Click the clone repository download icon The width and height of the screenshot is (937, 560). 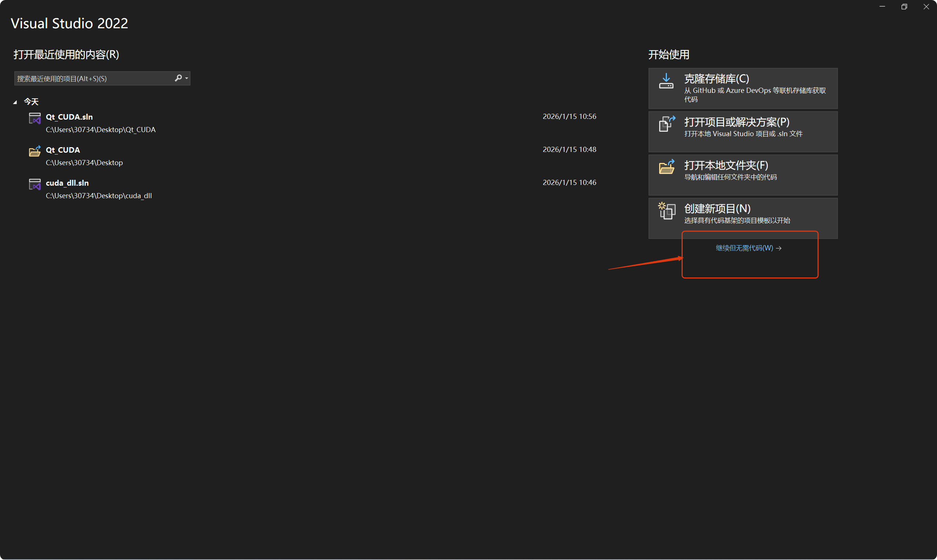(666, 81)
